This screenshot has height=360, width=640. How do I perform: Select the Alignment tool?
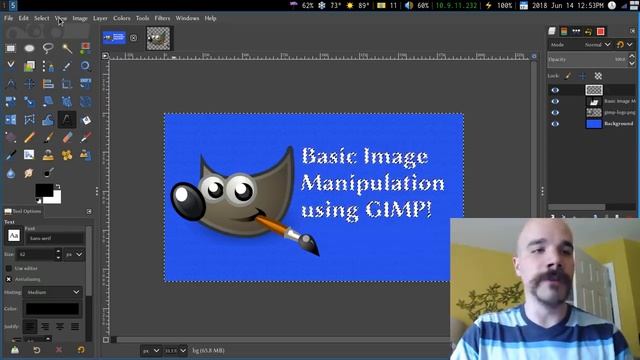pos(48,84)
